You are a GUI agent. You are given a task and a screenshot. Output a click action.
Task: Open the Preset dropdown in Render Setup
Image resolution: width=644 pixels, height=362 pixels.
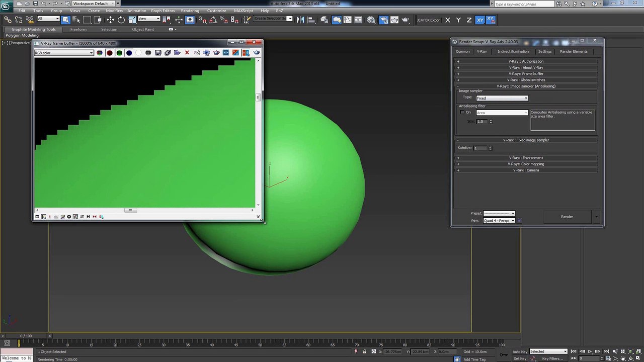coord(499,213)
